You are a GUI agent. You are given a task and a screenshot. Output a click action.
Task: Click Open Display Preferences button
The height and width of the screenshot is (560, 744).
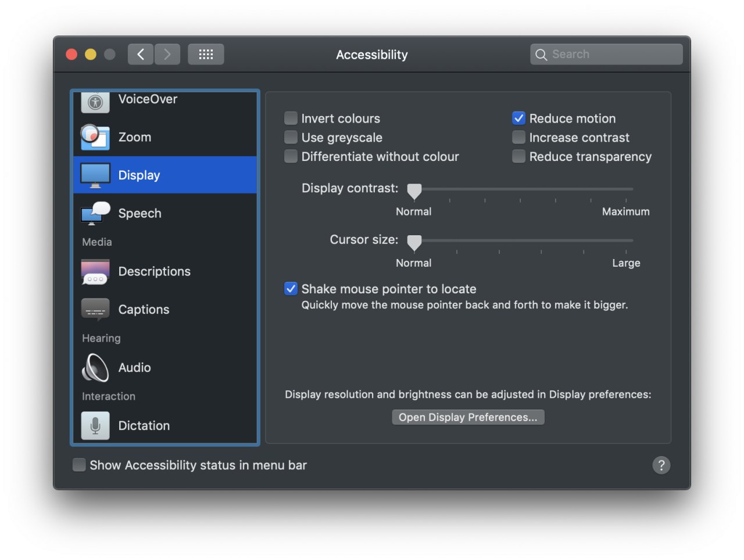click(468, 417)
